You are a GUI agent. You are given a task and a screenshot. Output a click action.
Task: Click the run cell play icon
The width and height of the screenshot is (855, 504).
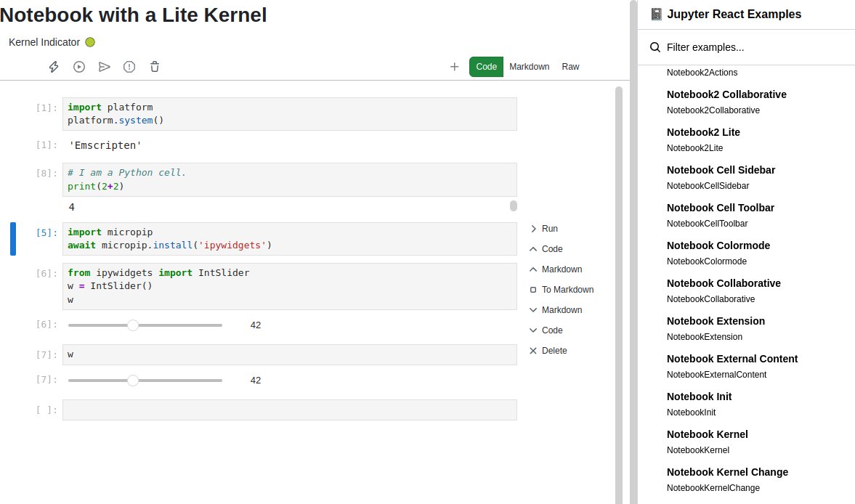(79, 67)
